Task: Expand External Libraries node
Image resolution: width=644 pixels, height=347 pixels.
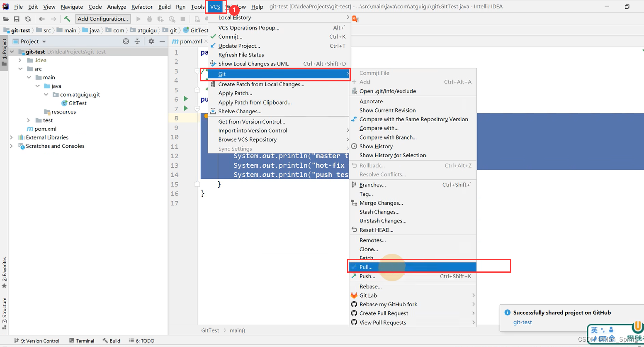Action: 12,137
